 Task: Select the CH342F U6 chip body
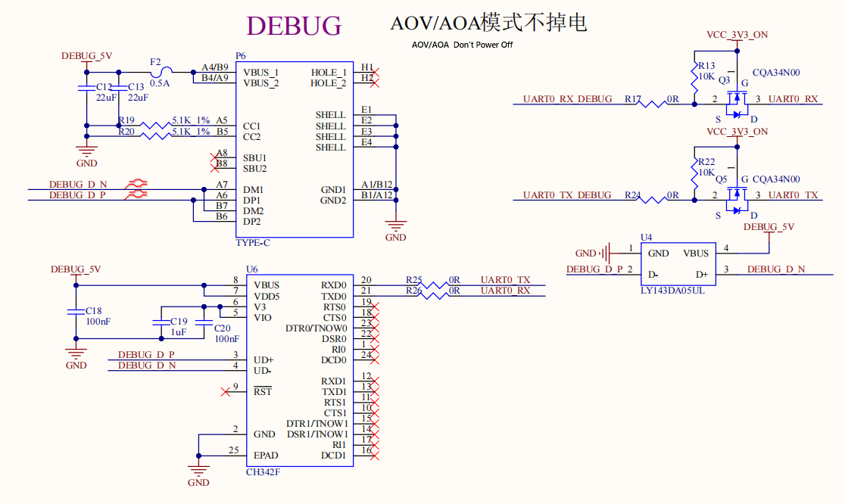300,371
